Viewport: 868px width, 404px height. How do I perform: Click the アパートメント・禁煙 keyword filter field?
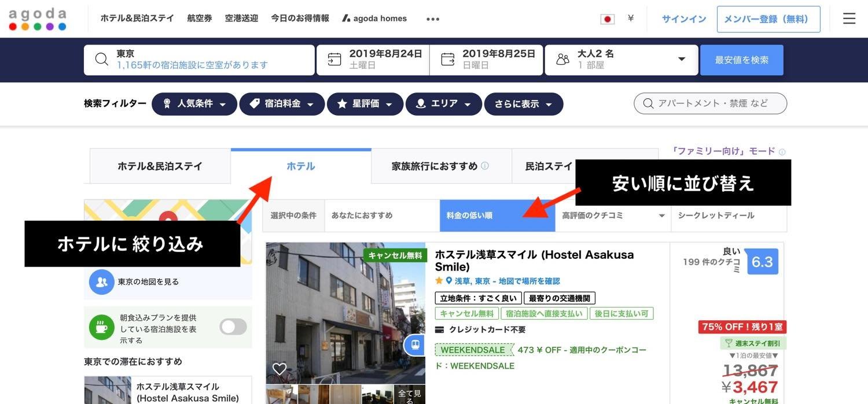pyautogui.click(x=711, y=103)
